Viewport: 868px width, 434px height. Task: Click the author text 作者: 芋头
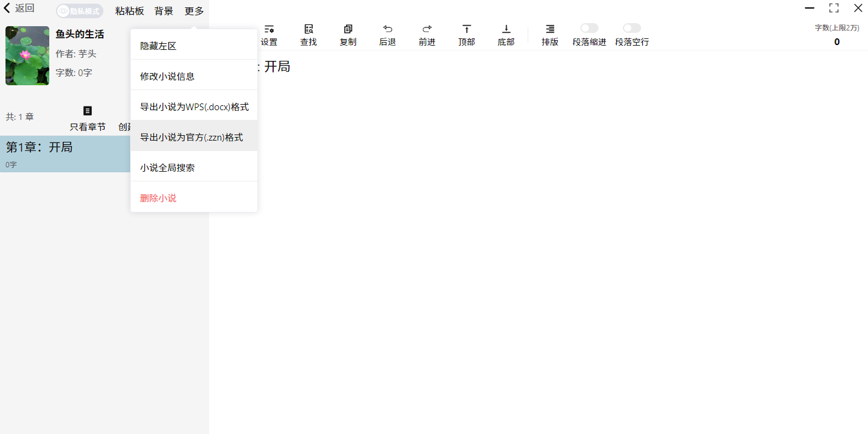tap(76, 54)
